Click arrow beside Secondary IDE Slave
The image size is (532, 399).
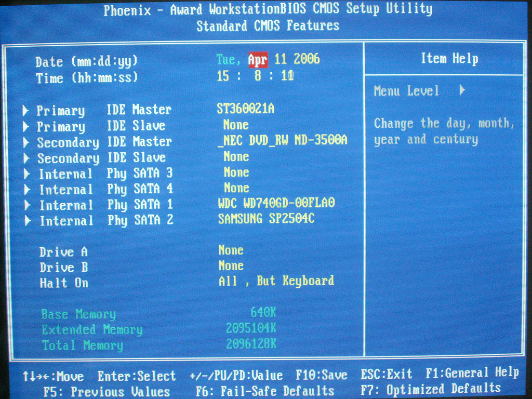pyautogui.click(x=27, y=158)
